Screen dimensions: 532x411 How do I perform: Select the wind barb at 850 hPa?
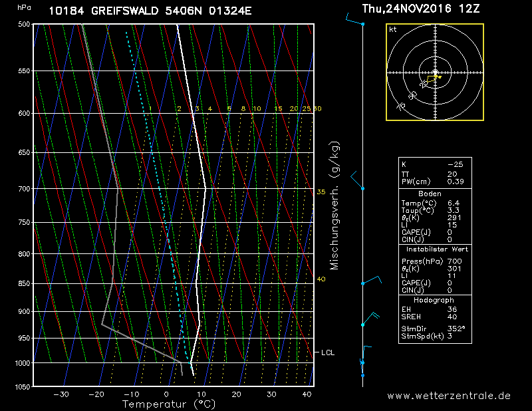tap(372, 280)
